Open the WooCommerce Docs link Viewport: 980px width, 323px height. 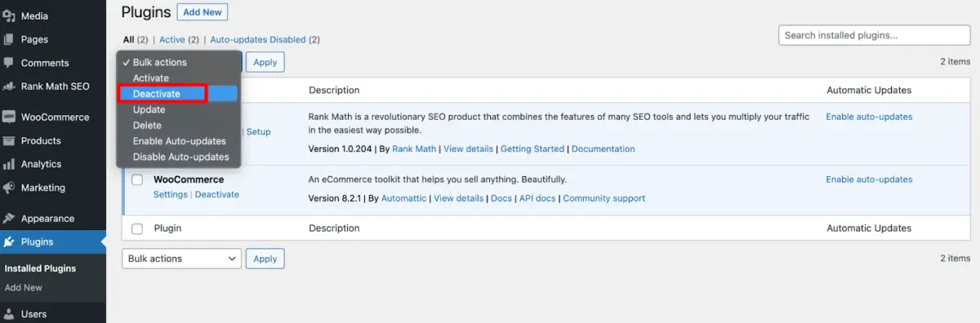(501, 198)
